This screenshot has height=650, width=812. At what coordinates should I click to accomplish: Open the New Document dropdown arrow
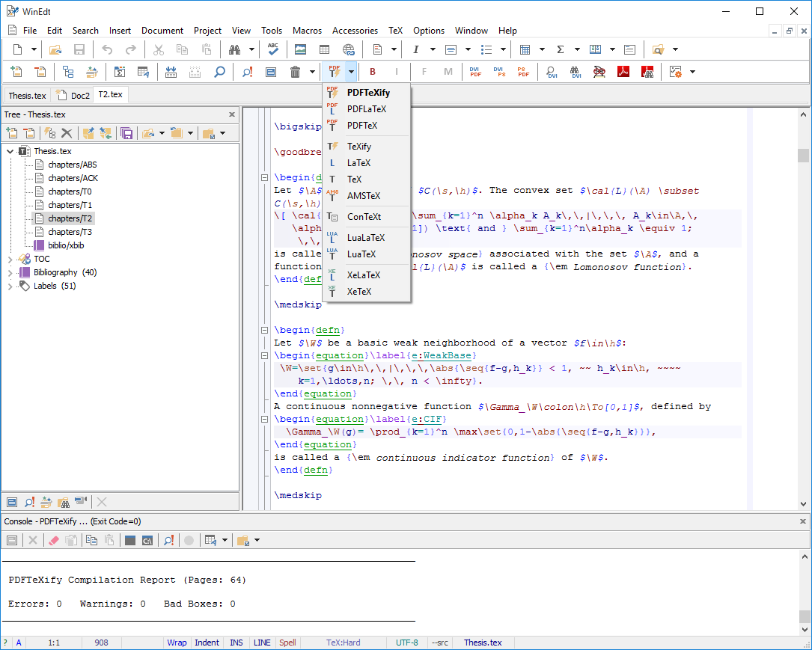[34, 49]
